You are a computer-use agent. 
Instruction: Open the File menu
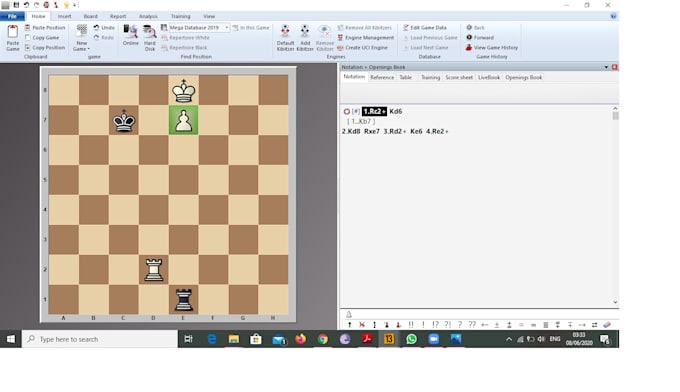coord(12,16)
